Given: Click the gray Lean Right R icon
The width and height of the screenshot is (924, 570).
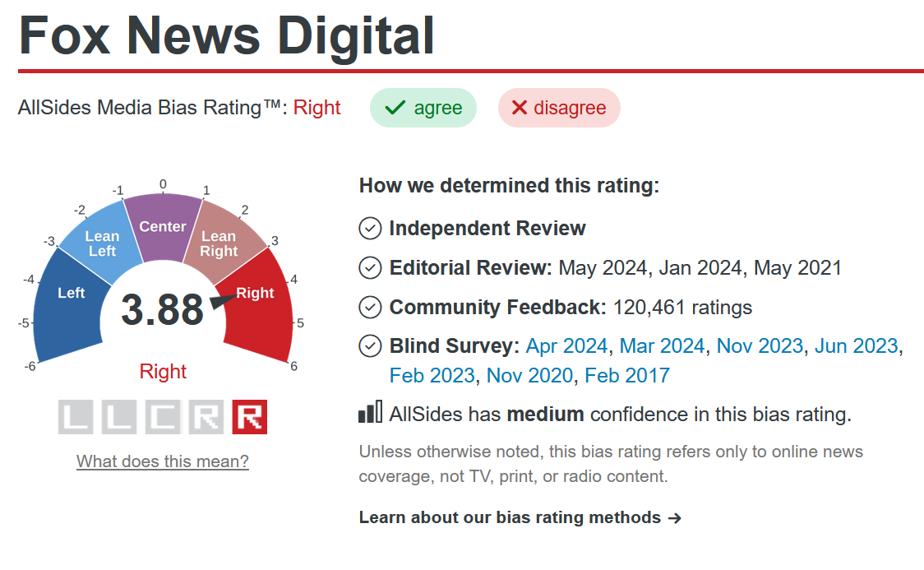Looking at the screenshot, I should (206, 417).
